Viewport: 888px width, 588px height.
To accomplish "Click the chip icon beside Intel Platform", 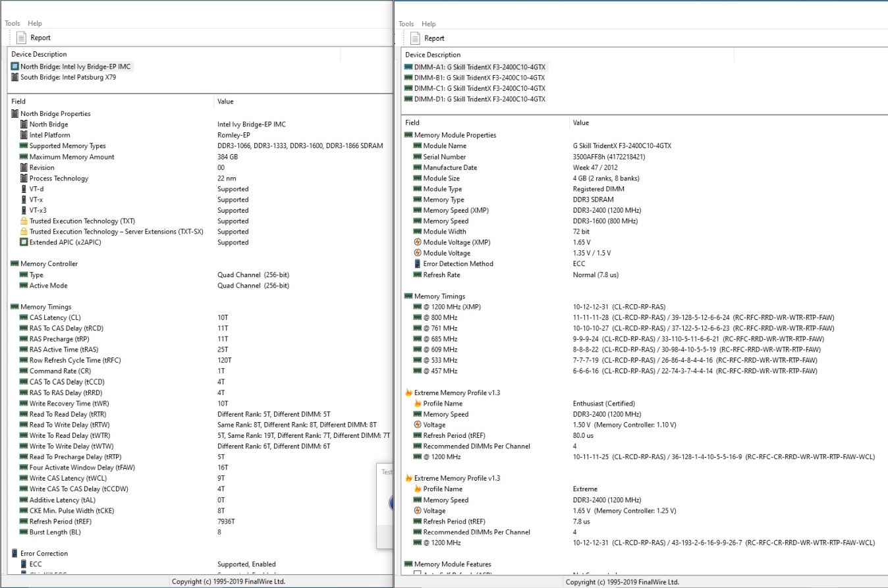I will pyautogui.click(x=24, y=135).
